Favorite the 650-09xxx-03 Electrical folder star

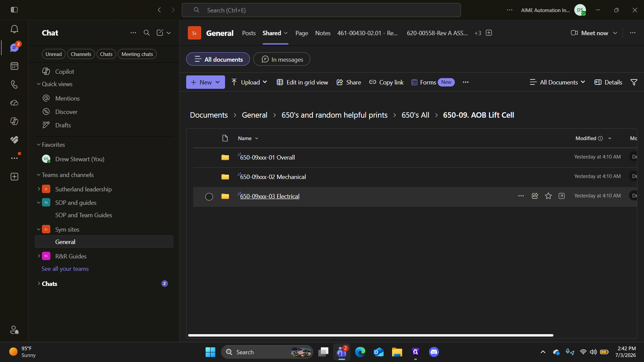point(548,196)
